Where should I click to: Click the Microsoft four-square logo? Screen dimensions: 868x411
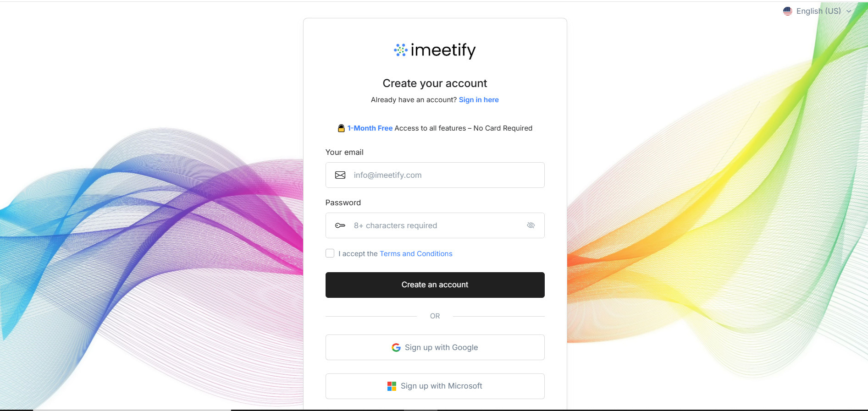[392, 386]
